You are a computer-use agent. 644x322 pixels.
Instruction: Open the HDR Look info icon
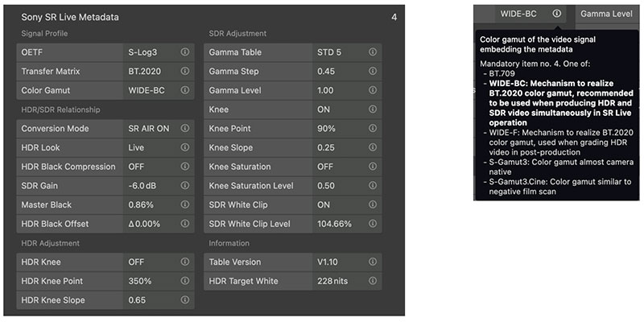185,147
